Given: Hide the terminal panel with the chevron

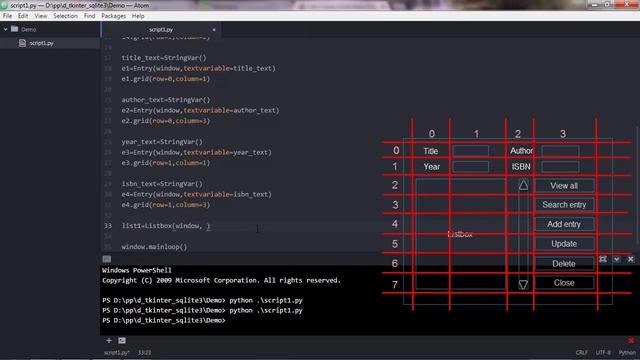Looking at the screenshot, I should tap(617, 259).
